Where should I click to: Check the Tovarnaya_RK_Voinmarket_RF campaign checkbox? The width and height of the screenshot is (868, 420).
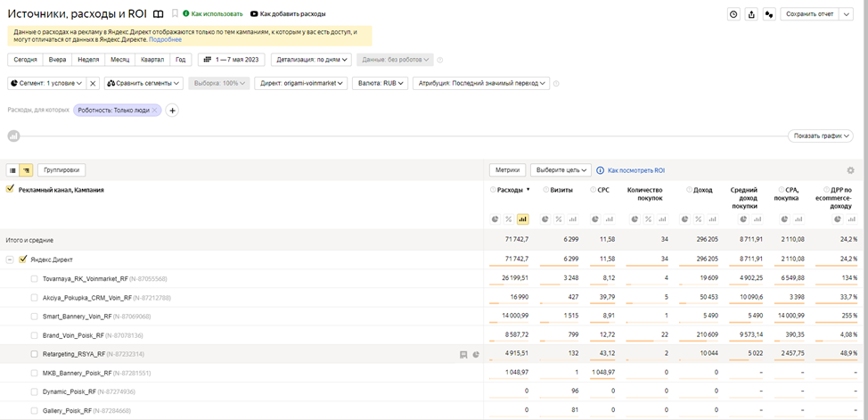coord(35,278)
